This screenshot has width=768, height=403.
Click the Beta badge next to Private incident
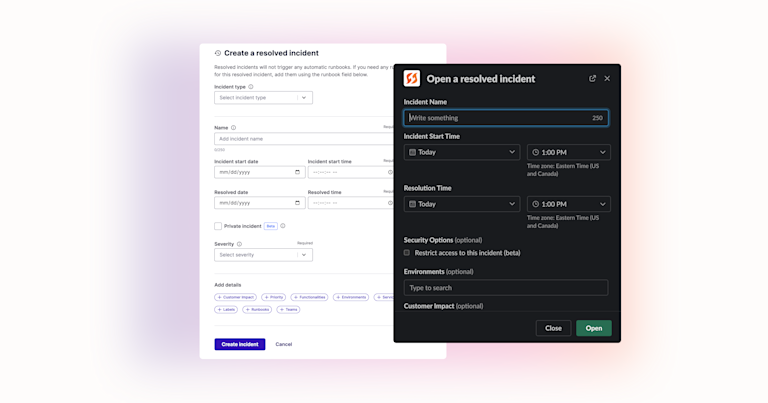point(271,226)
